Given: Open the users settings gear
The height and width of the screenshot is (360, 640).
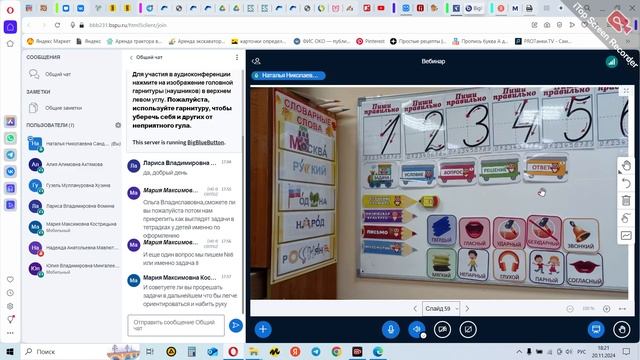Looking at the screenshot, I should 118,125.
